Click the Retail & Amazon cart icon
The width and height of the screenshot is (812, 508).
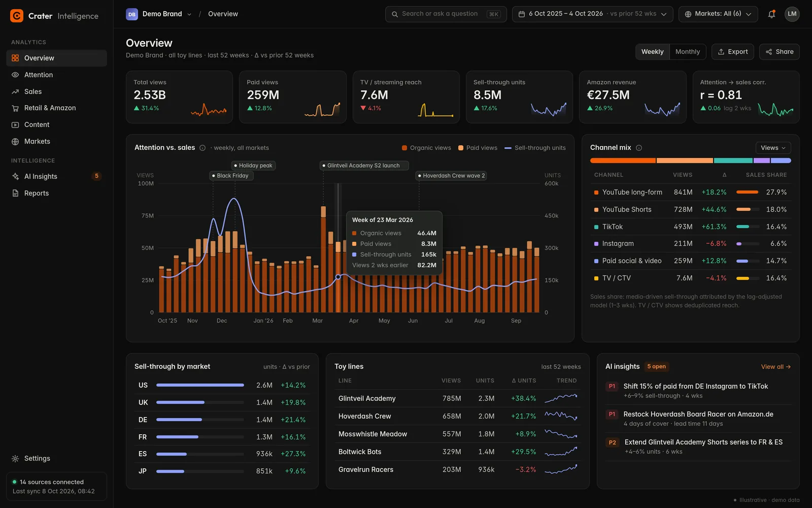click(x=15, y=108)
